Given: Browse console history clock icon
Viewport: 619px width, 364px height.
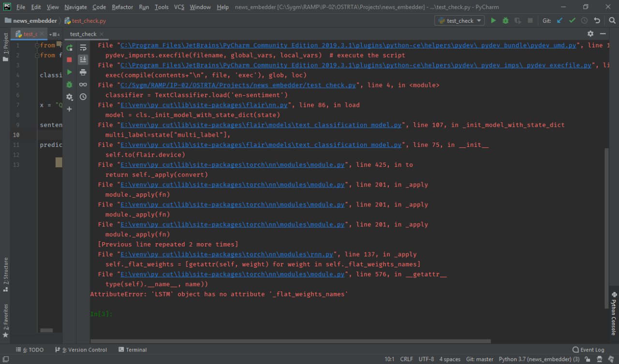Looking at the screenshot, I should pyautogui.click(x=83, y=97).
